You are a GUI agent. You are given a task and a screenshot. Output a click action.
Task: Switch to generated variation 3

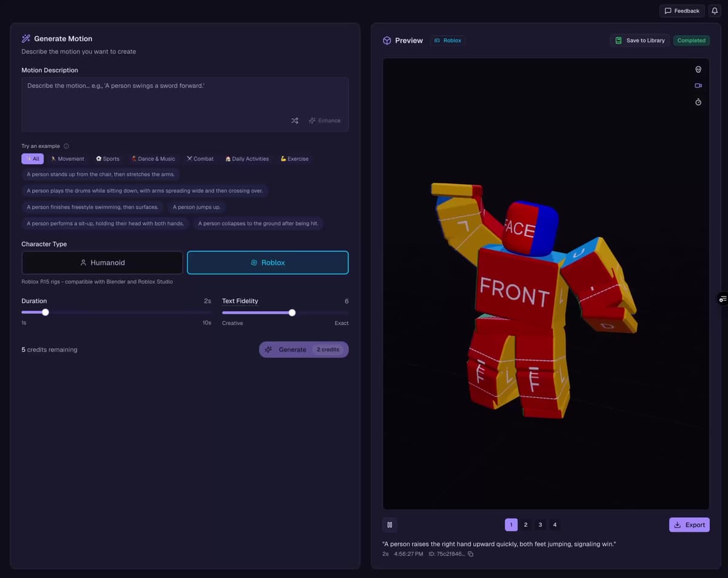click(540, 525)
